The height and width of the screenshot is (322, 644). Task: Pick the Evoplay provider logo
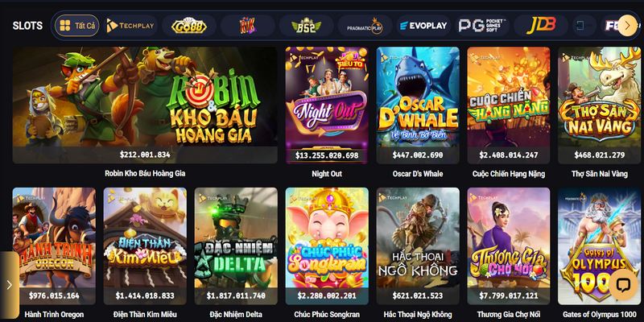click(x=423, y=26)
